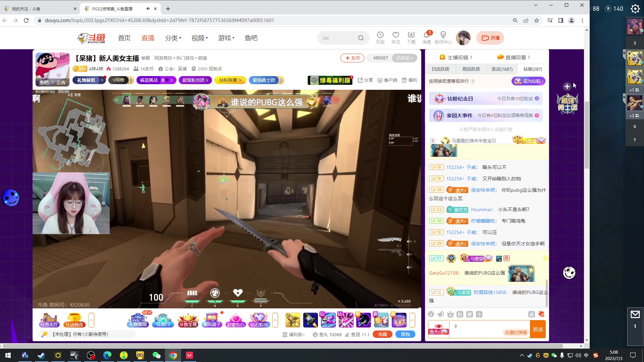Expand the arrow next to 互动预言

point(91,320)
